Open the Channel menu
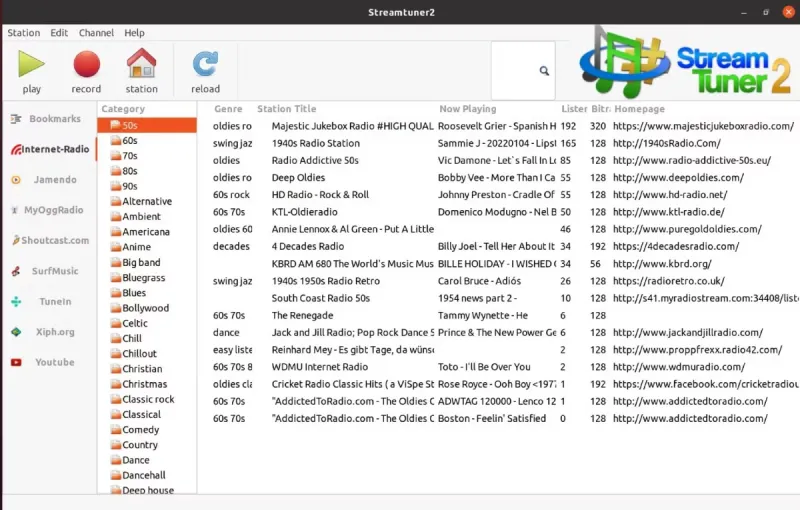This screenshot has width=800, height=510. click(x=96, y=33)
